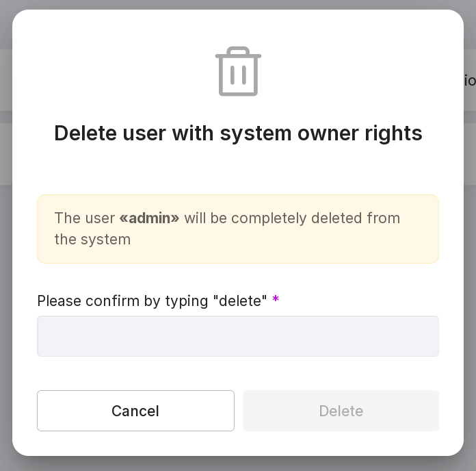This screenshot has width=476, height=471.
Task: Click the "Please confirm by typing" label
Action: point(123,301)
